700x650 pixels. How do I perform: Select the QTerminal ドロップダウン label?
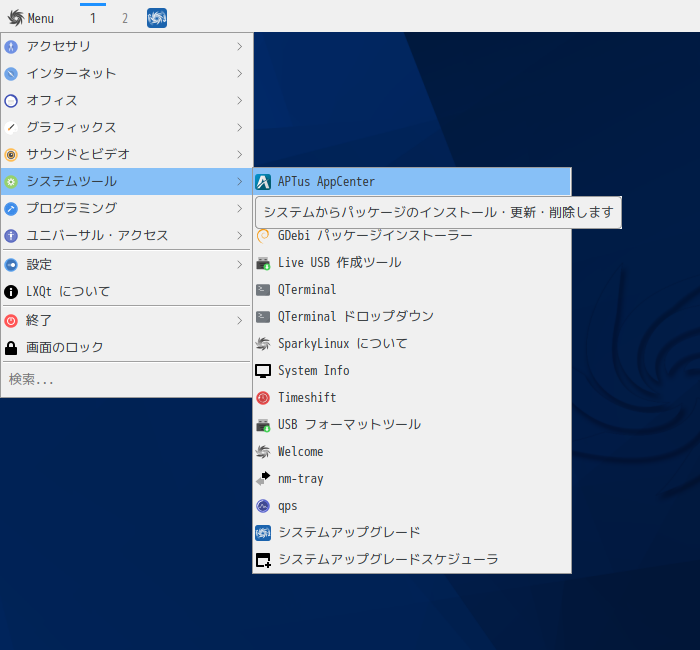coord(356,317)
